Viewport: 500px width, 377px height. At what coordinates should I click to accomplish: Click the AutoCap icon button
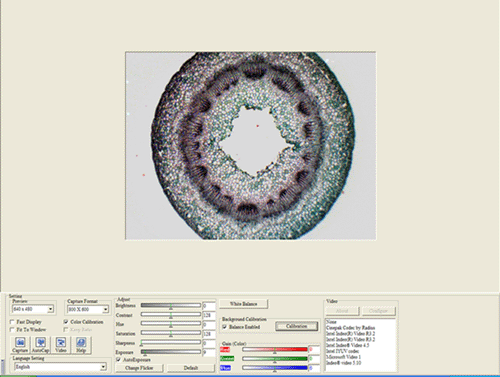coord(41,345)
